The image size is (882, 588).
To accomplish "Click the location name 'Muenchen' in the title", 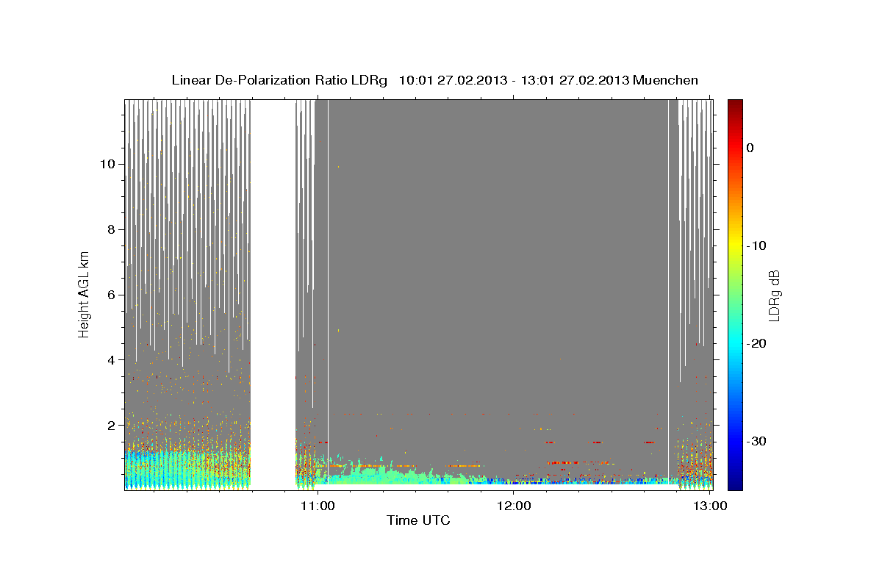I will point(665,80).
